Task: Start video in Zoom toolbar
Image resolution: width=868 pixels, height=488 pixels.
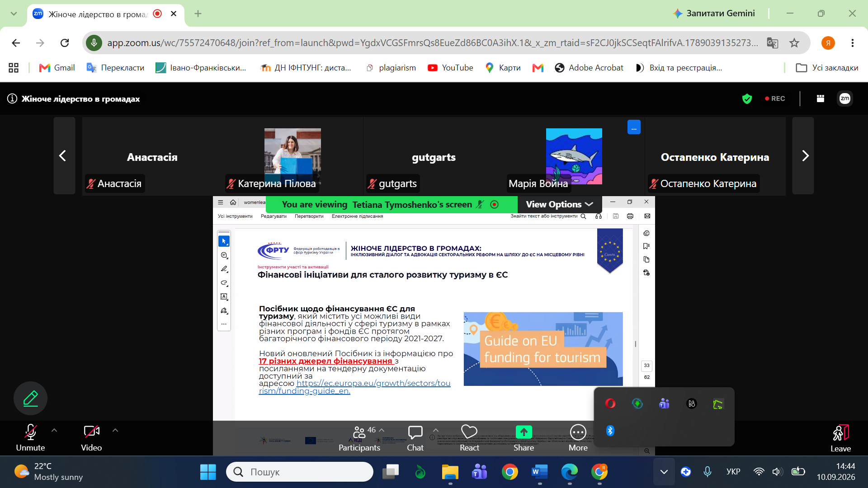Action: [91, 438]
